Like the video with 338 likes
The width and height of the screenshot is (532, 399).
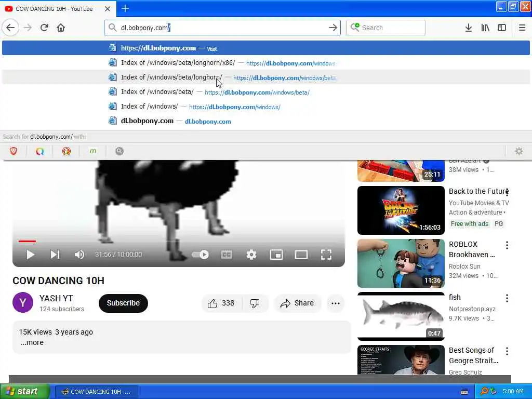[222, 303]
